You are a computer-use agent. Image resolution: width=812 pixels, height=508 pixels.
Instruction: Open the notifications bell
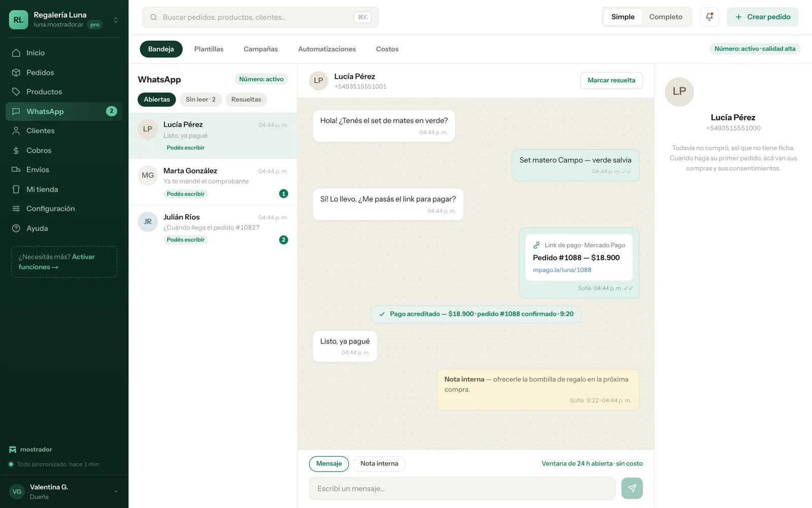[709, 17]
